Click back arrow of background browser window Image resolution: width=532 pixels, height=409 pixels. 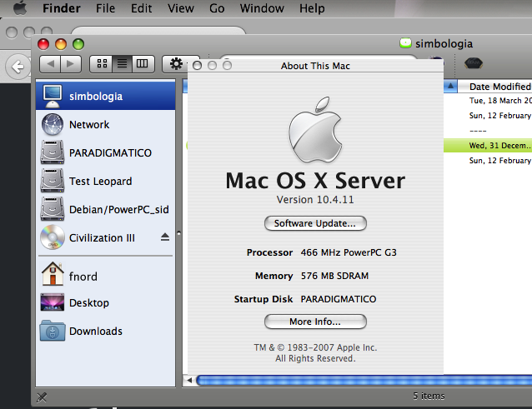tap(18, 67)
